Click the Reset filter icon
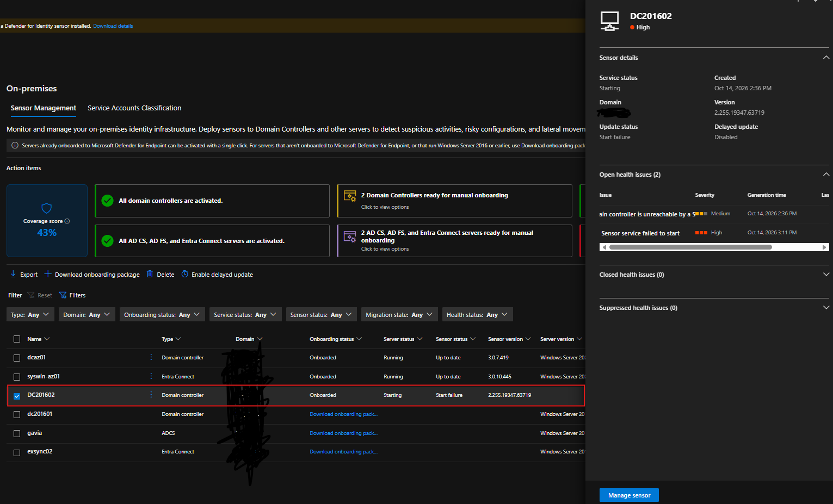This screenshot has width=833, height=504. (x=31, y=295)
